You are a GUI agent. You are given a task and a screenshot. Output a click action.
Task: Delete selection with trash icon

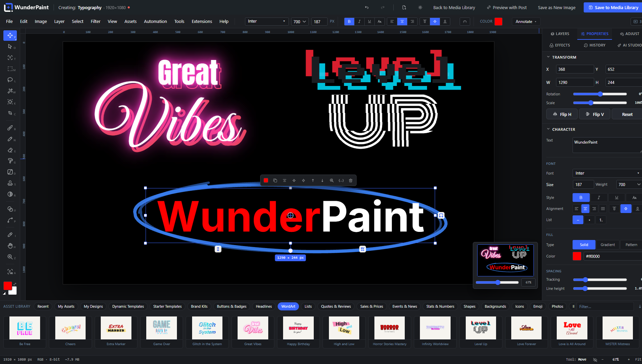click(350, 181)
